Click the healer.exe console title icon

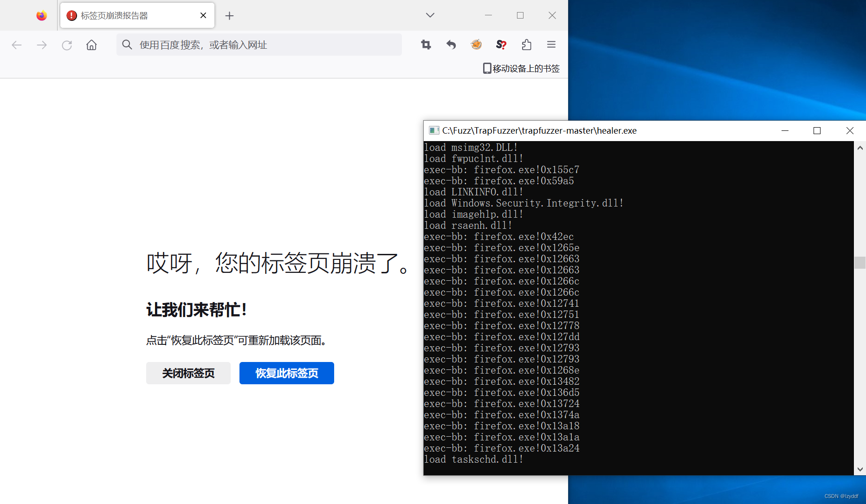coord(434,130)
